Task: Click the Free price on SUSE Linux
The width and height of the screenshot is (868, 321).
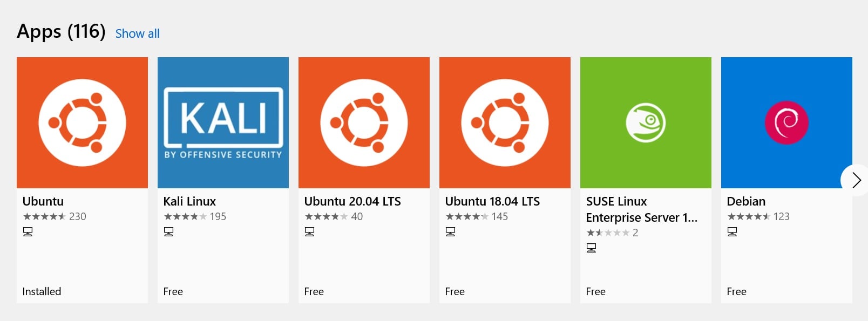Action: coord(596,291)
